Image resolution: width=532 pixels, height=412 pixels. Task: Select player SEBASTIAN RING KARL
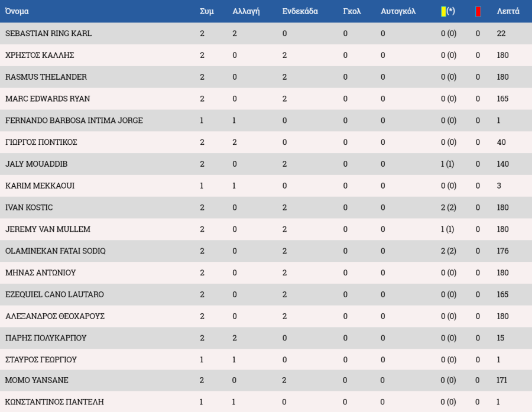pyautogui.click(x=48, y=33)
